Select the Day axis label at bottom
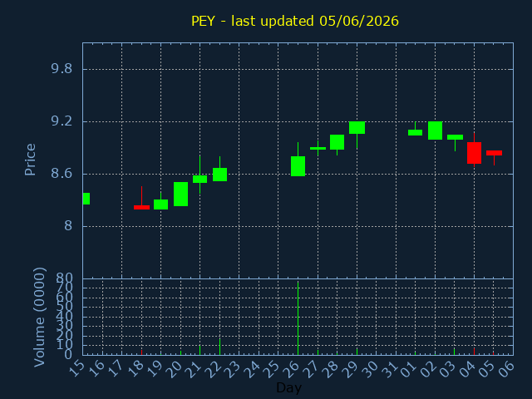This screenshot has height=399, width=532. pos(288,387)
